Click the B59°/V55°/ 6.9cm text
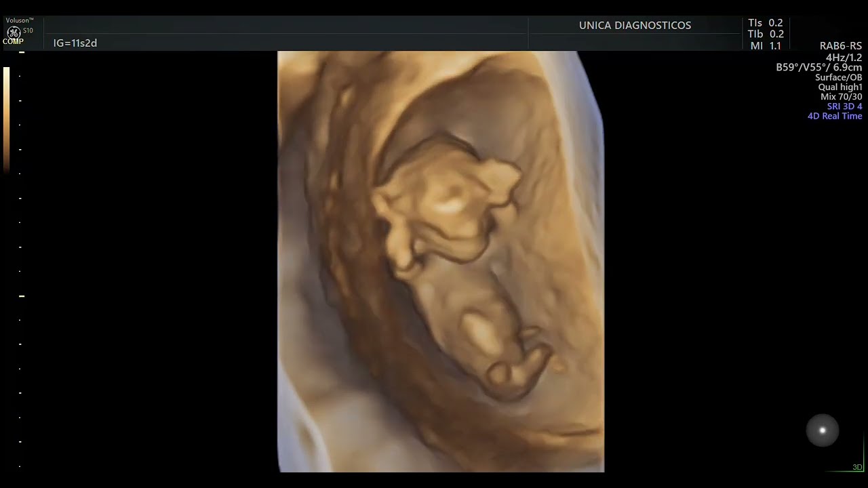The image size is (868, 488). 819,68
